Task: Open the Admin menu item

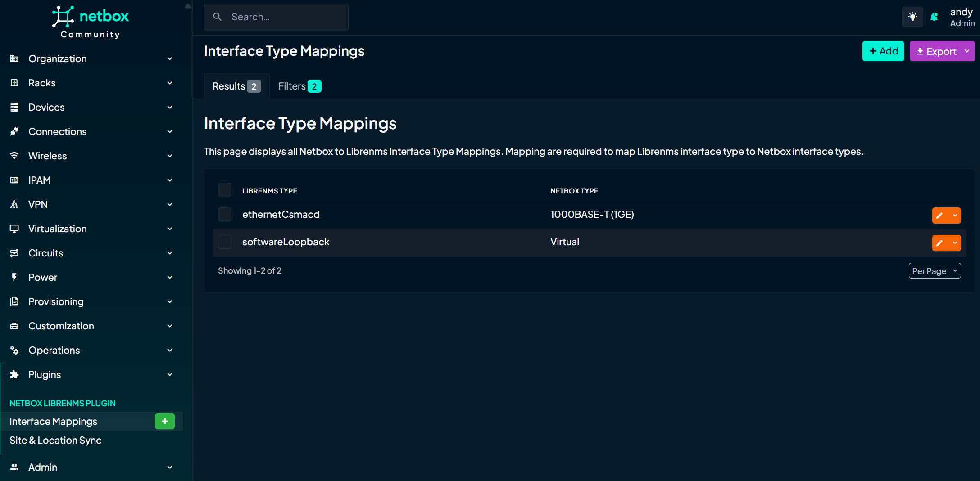Action: click(43, 467)
